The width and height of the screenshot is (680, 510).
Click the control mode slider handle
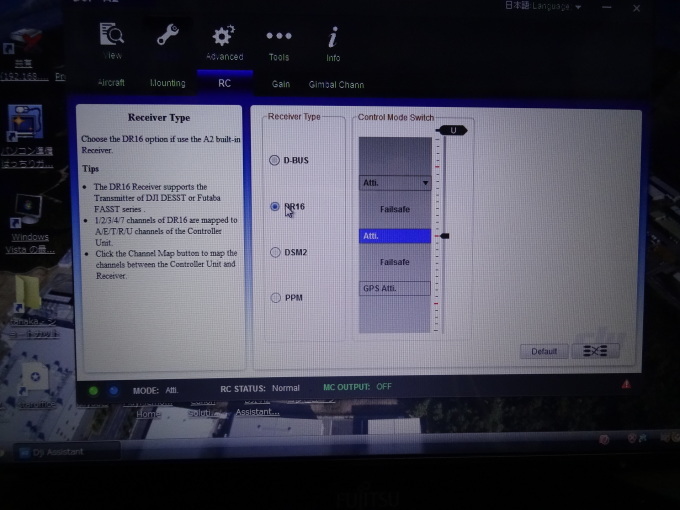(x=445, y=236)
